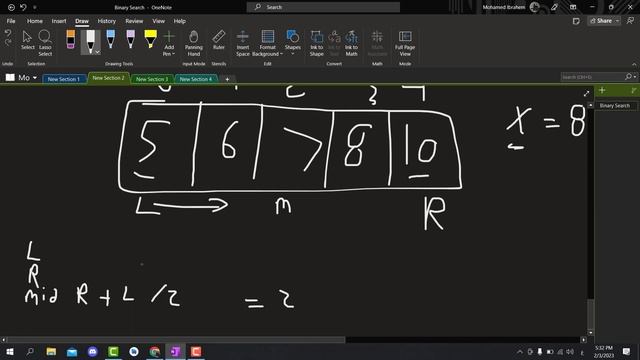Add a page with the plus icon
The height and width of the screenshot is (360, 640).
click(602, 91)
